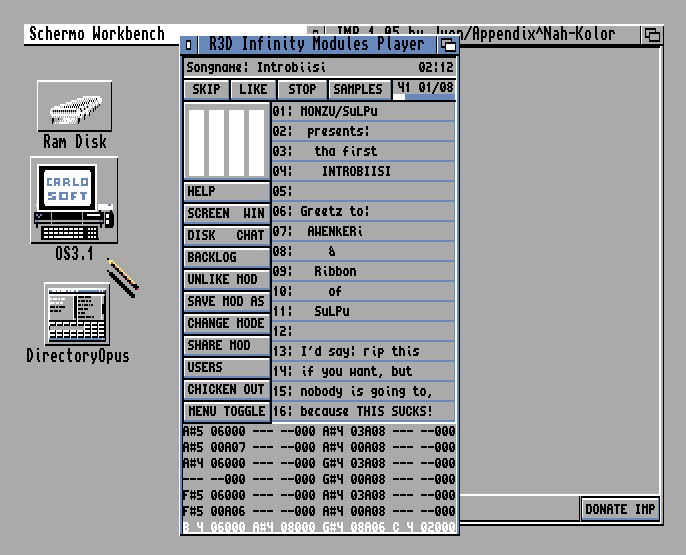Click SAVE MOD AS button
The width and height of the screenshot is (686, 555).
[x=227, y=301]
